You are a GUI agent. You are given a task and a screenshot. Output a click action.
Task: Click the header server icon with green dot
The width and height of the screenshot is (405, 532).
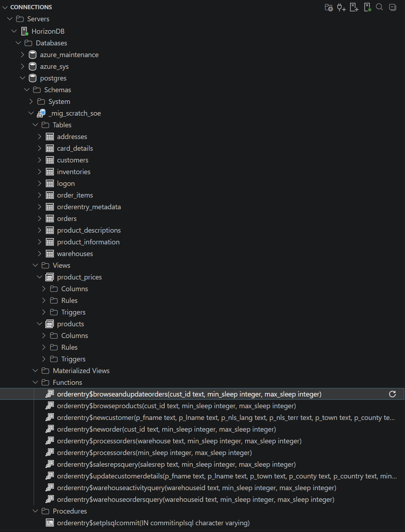click(x=367, y=7)
